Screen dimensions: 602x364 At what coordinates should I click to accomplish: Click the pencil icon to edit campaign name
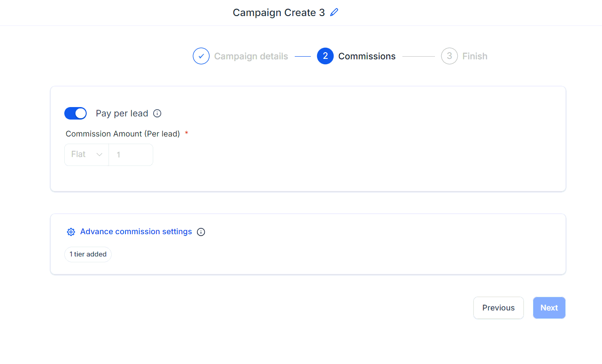pos(334,12)
